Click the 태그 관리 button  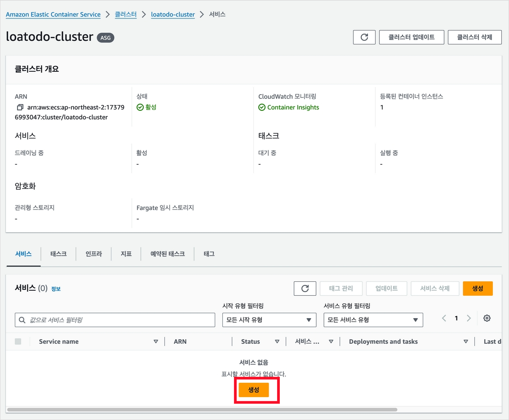341,289
